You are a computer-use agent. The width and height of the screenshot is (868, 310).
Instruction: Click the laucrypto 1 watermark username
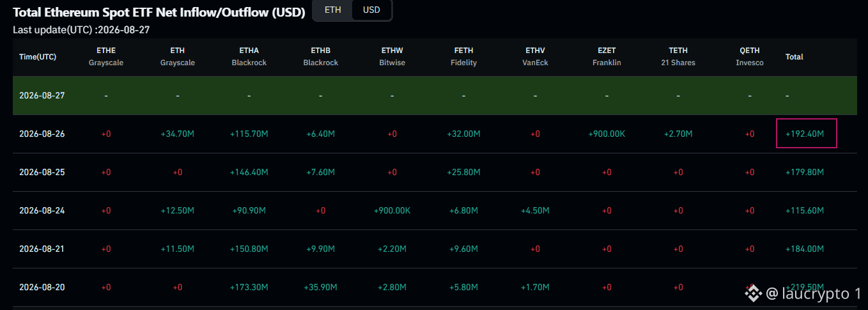pos(813,293)
